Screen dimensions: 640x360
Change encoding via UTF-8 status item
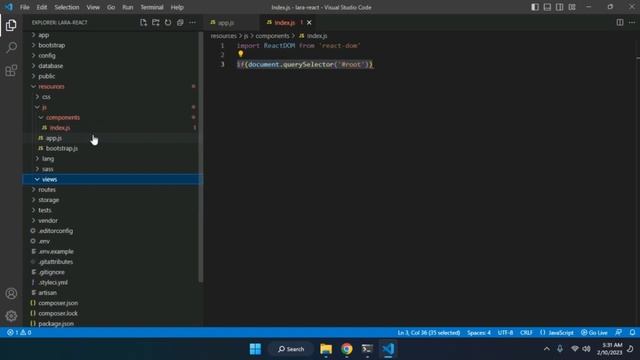505,332
